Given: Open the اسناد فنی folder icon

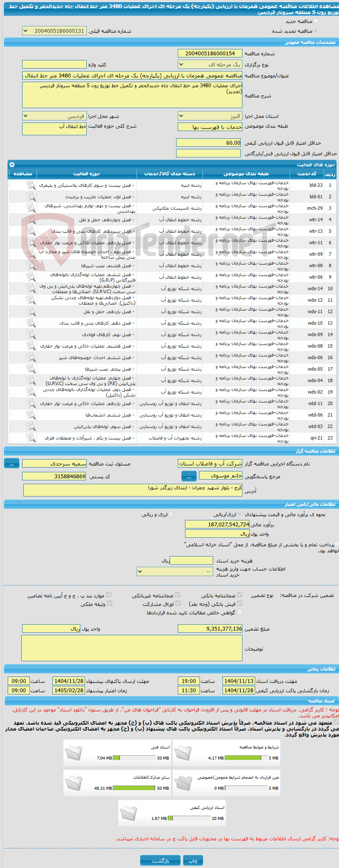Looking at the screenshot, I should click(x=74, y=753).
